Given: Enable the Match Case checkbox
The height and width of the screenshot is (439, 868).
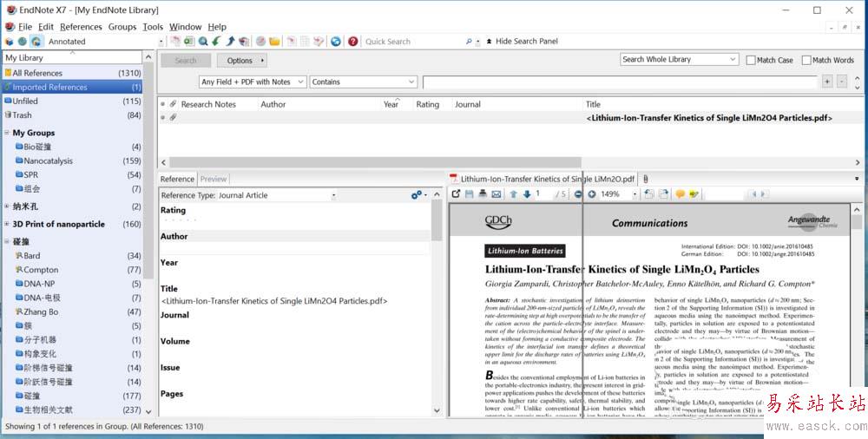Looking at the screenshot, I should [751, 60].
